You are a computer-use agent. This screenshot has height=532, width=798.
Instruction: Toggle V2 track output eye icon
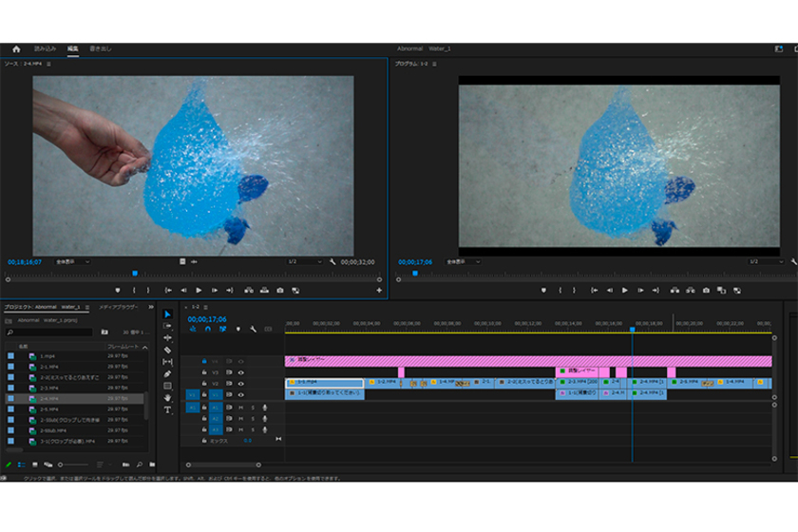tap(240, 384)
